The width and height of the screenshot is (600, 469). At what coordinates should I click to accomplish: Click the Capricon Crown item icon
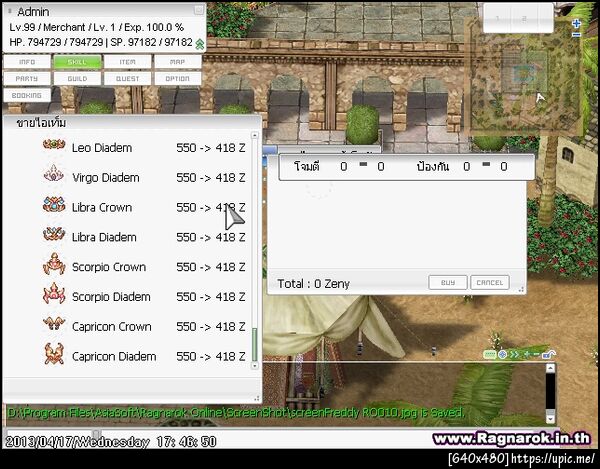point(54,323)
